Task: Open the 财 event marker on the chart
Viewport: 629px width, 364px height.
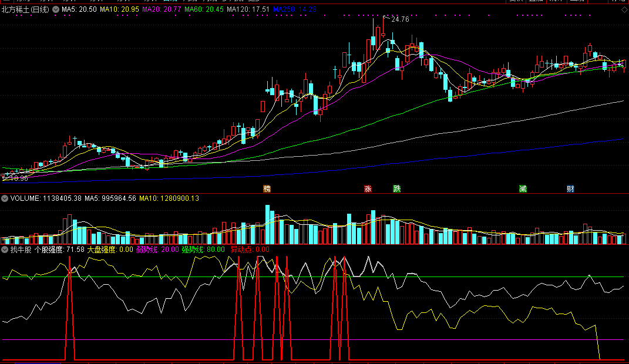Action: click(x=570, y=189)
